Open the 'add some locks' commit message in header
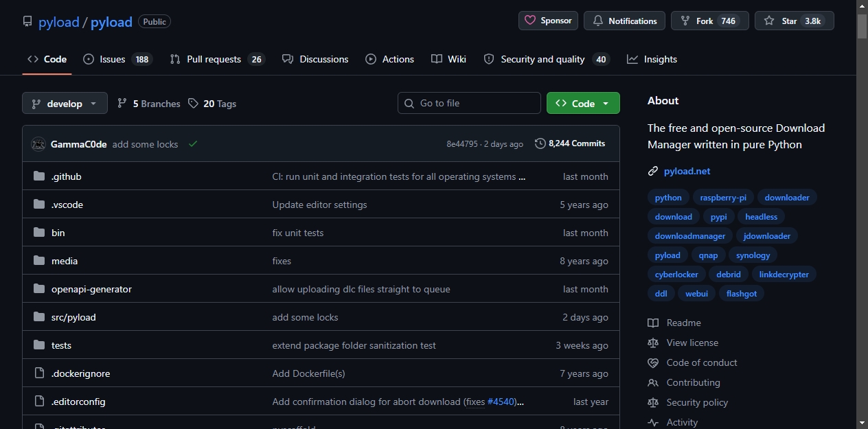868x429 pixels. [145, 144]
